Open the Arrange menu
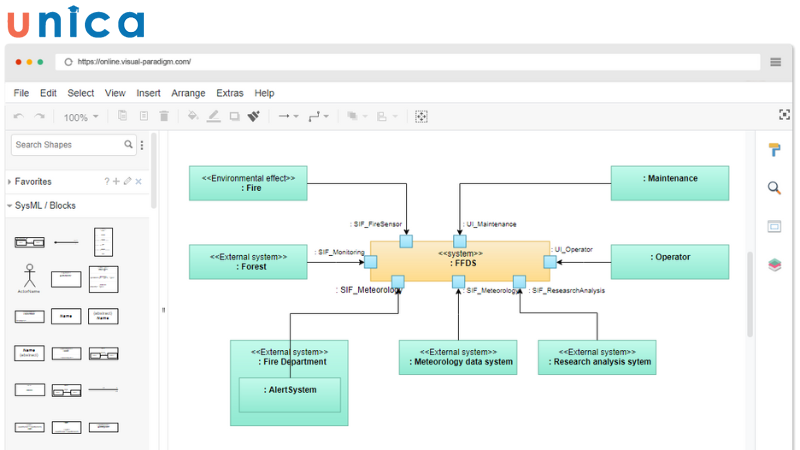Image resolution: width=800 pixels, height=450 pixels. [x=188, y=93]
